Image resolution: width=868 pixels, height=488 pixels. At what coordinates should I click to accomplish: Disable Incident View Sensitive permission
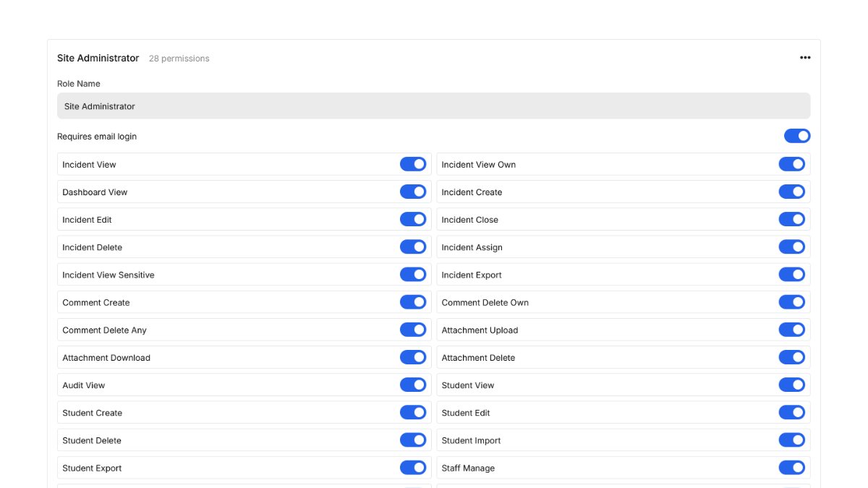pyautogui.click(x=413, y=274)
